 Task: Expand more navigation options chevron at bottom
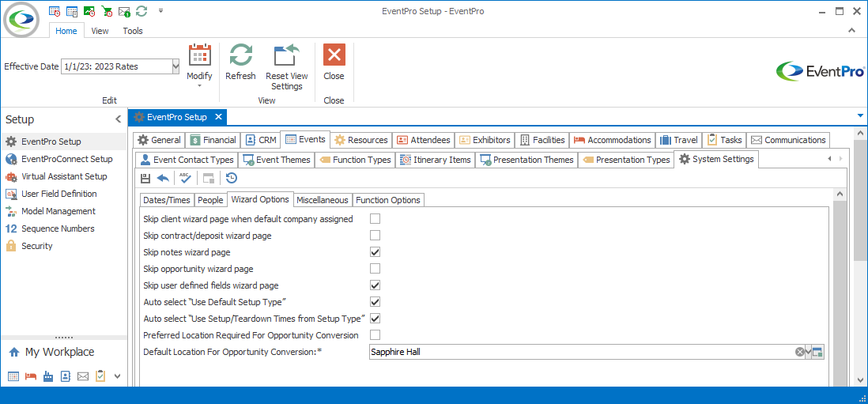click(x=117, y=376)
